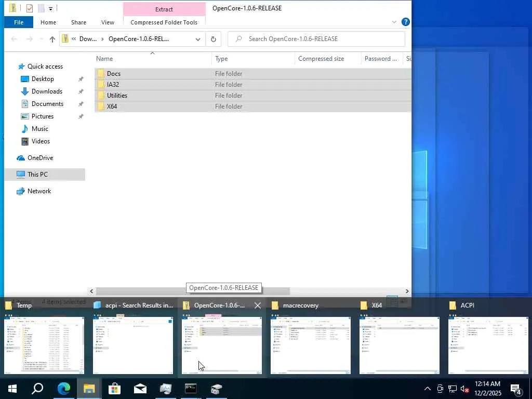Click the horizontal scrollbar thumb
This screenshot has width=532, height=399.
[x=193, y=291]
